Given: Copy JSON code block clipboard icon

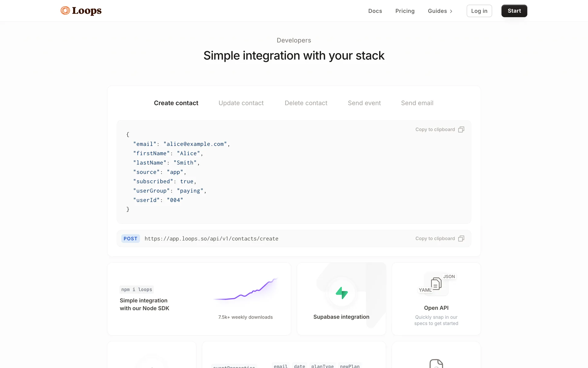Looking at the screenshot, I should coord(461,129).
